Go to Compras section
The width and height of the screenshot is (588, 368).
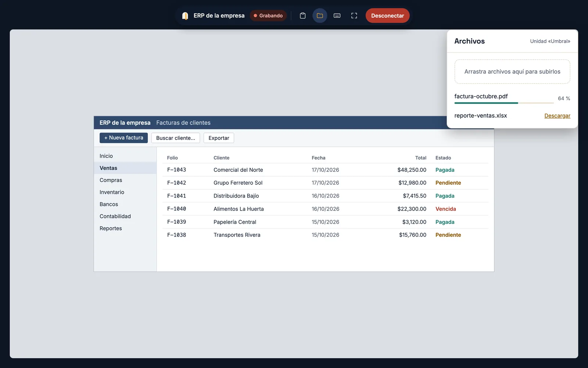[125, 180]
